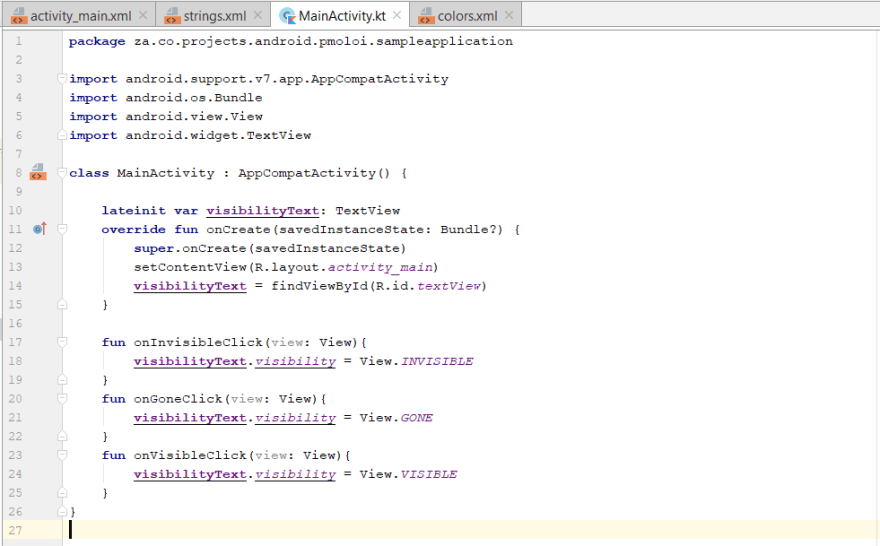Click View.INVISIBLE constant on line 18
Viewport: 880px width, 546px height.
coord(416,361)
